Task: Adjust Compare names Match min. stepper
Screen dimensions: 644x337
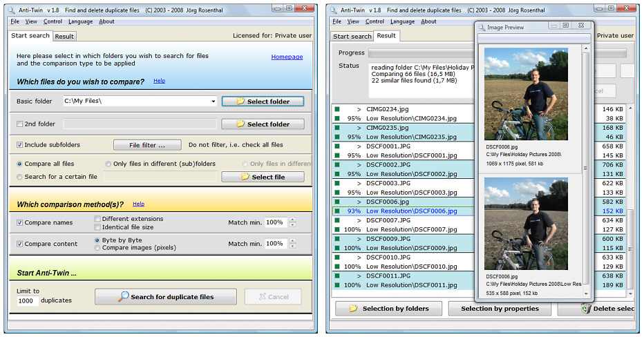Action: (292, 222)
